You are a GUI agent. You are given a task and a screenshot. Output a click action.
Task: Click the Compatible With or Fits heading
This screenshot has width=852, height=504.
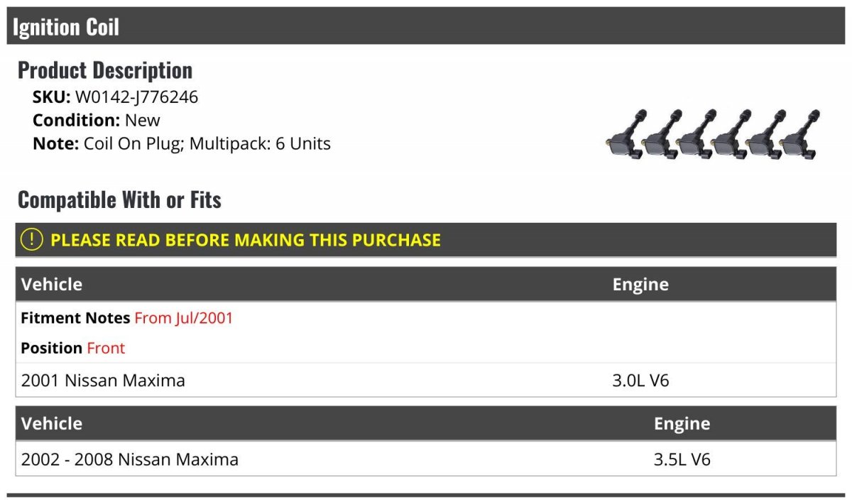(119, 200)
